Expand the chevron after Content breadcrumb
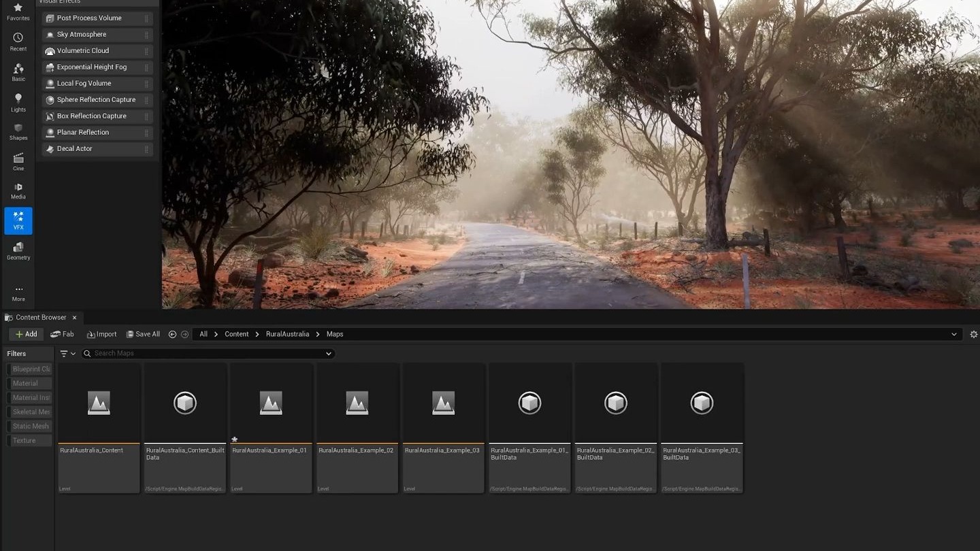Viewport: 980px width, 551px height. click(x=257, y=335)
